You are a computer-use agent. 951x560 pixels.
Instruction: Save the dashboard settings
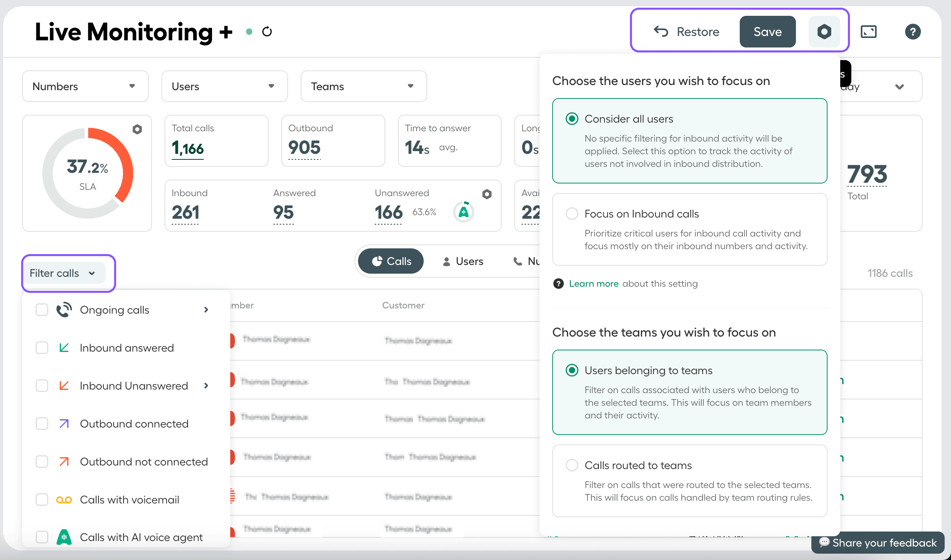767,32
